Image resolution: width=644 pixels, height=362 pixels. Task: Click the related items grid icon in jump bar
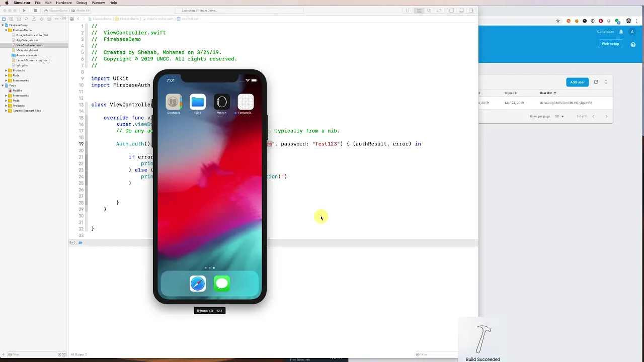[72, 19]
